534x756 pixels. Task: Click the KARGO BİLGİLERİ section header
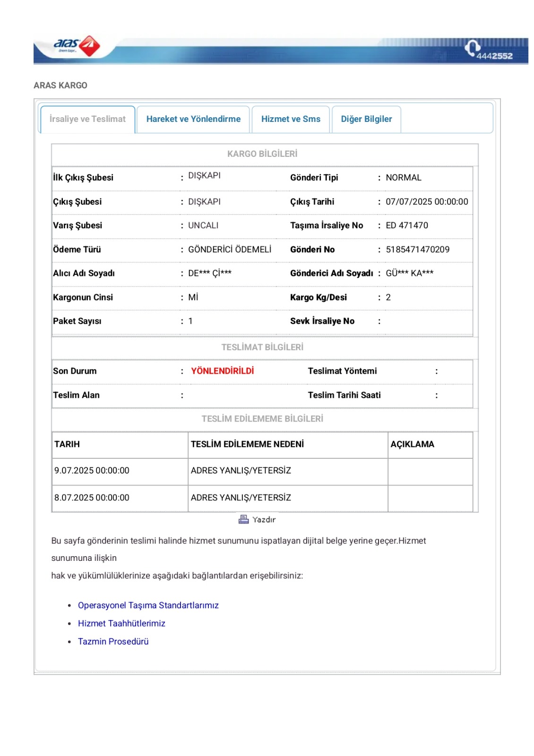[262, 154]
